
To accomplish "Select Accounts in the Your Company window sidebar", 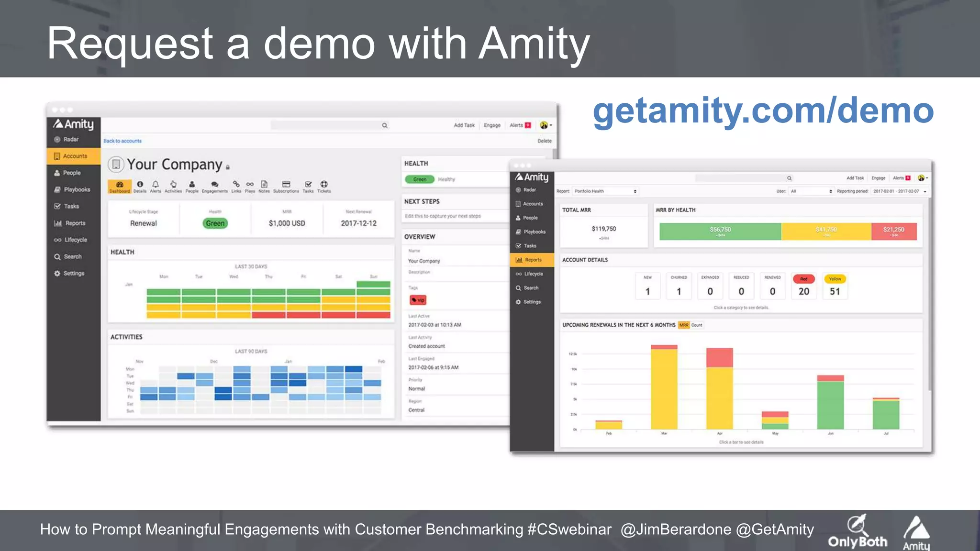I will 74,156.
